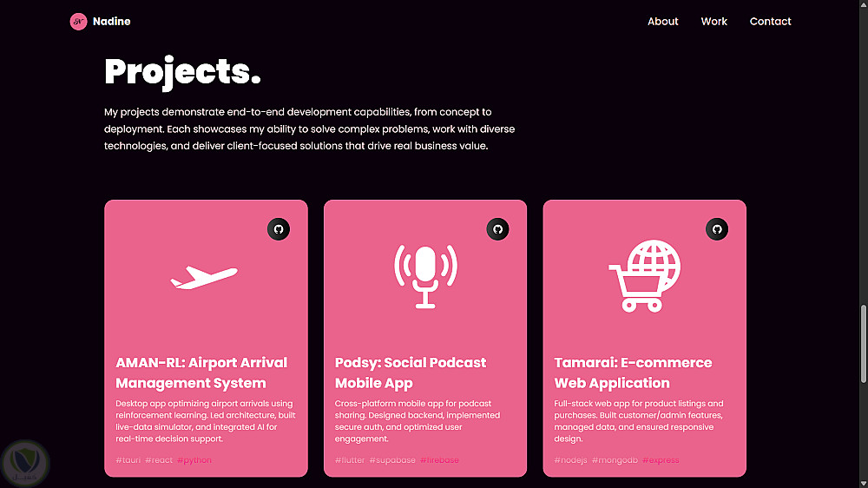Go to the About section
Screen dimensions: 868x488
(x=663, y=22)
